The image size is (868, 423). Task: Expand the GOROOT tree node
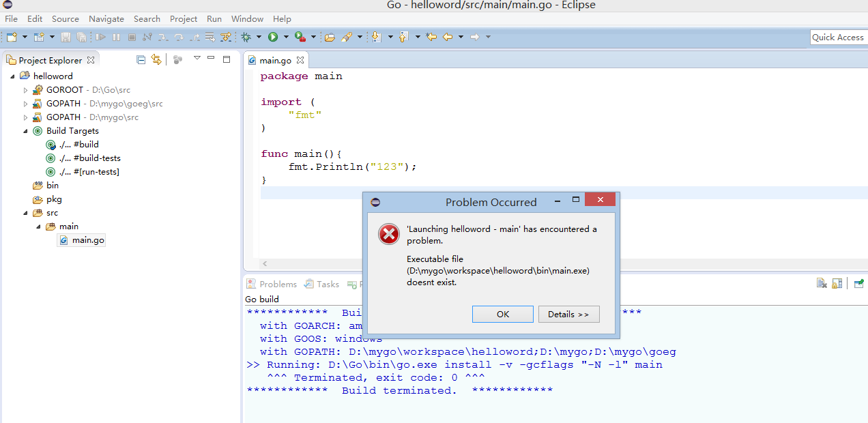pos(26,89)
